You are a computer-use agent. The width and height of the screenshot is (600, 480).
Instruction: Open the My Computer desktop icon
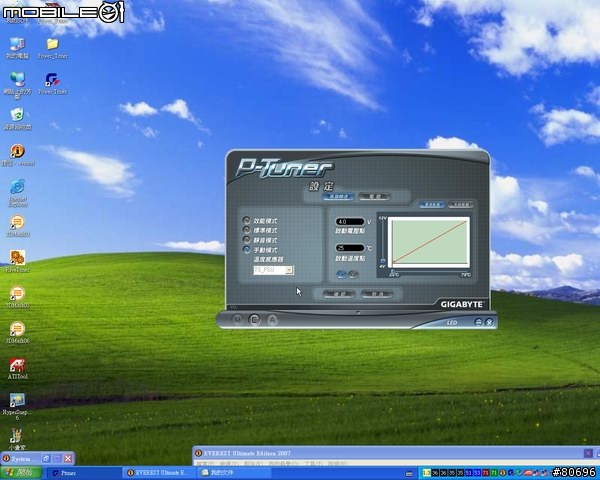tap(17, 48)
